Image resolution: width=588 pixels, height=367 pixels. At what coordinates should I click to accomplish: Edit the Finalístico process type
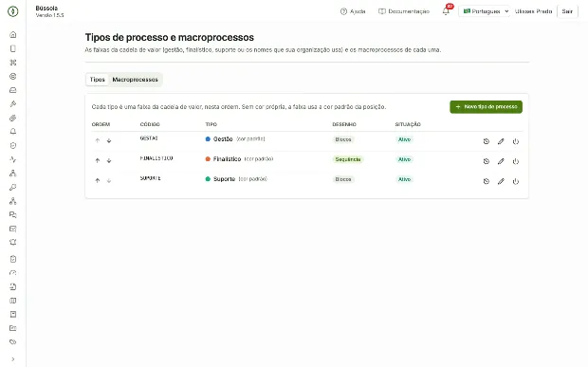tap(501, 161)
